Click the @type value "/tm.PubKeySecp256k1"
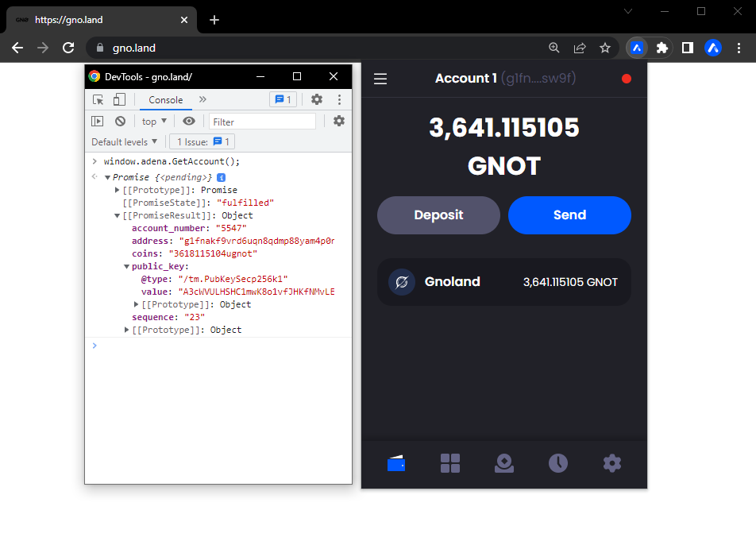Image resolution: width=756 pixels, height=545 pixels. click(x=233, y=279)
